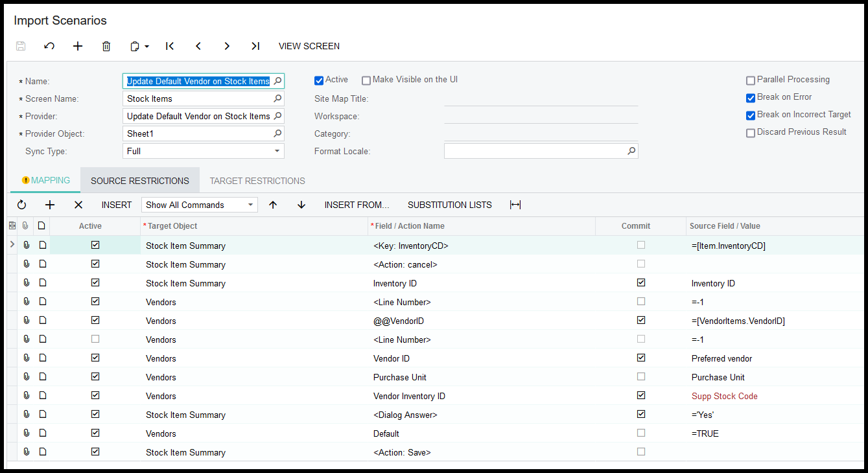Viewport: 868px width, 473px height.
Task: Open the clipboard dropdown arrow
Action: click(147, 47)
